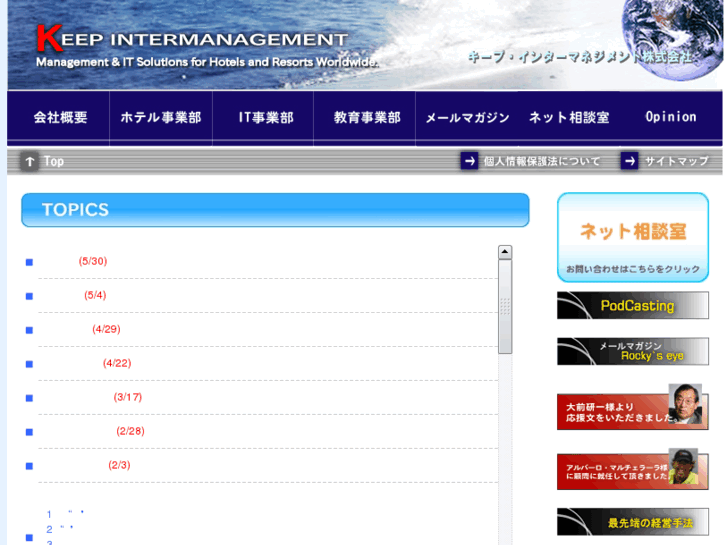Click the Top link
This screenshot has width=727, height=545.
coord(54,161)
